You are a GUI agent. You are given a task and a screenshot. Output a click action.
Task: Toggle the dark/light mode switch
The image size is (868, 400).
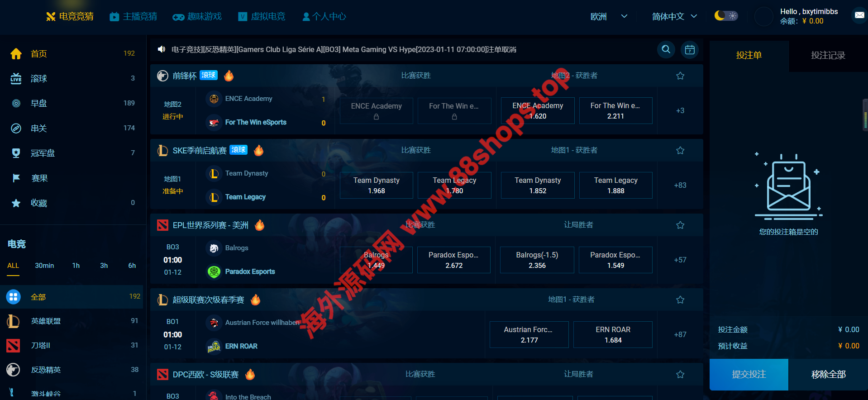pyautogui.click(x=725, y=16)
